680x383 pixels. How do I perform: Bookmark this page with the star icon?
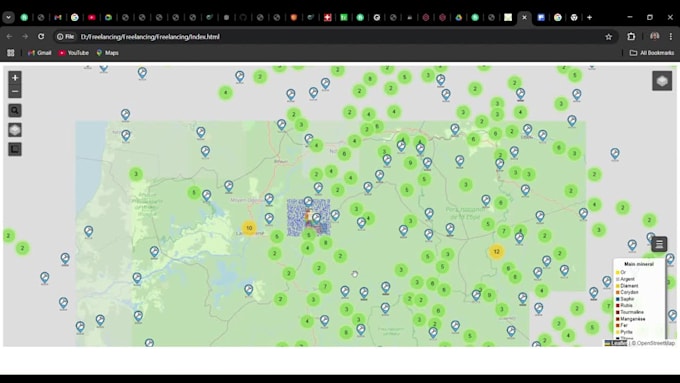tap(608, 37)
